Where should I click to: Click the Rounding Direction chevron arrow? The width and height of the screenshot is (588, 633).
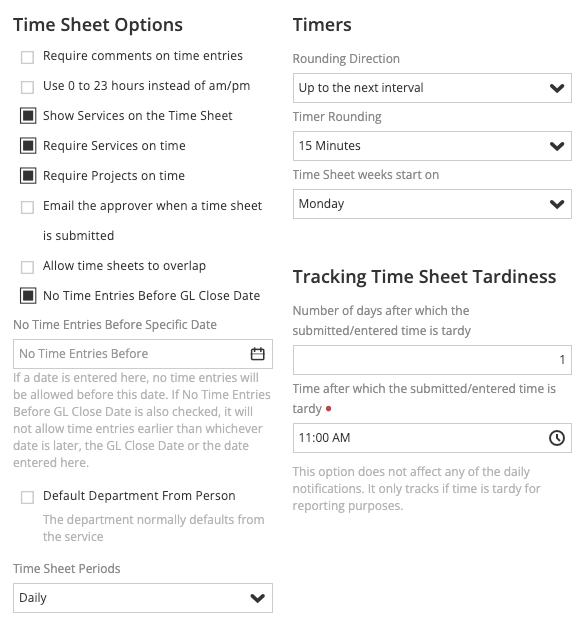pos(557,88)
